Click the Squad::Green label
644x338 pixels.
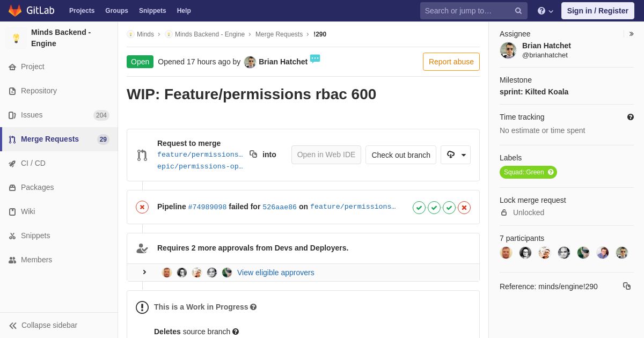(524, 172)
